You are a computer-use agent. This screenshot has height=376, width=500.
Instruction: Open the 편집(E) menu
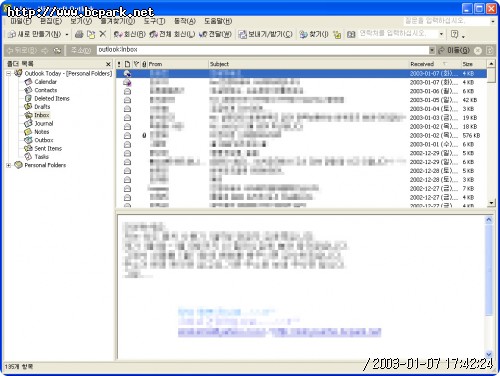point(51,21)
